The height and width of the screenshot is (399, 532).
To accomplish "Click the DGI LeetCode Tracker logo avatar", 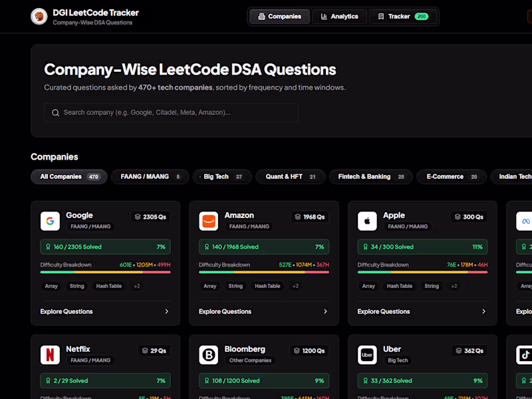I will [x=39, y=17].
